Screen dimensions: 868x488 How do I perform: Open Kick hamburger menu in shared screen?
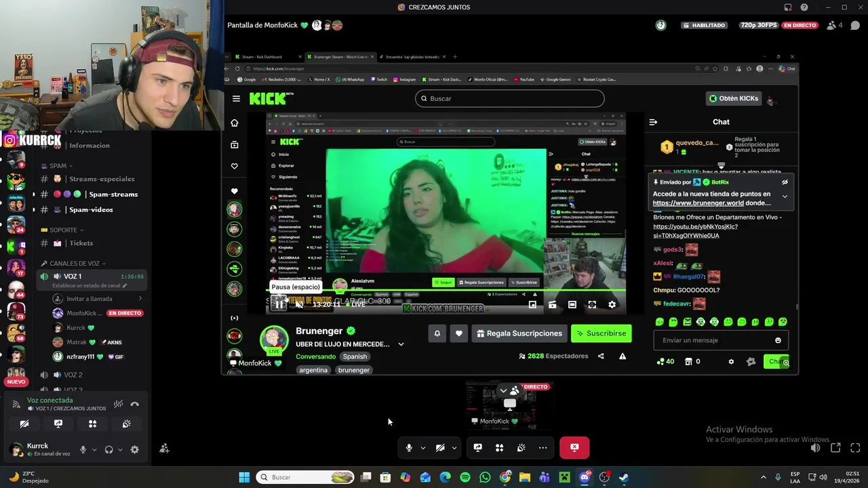tap(236, 98)
